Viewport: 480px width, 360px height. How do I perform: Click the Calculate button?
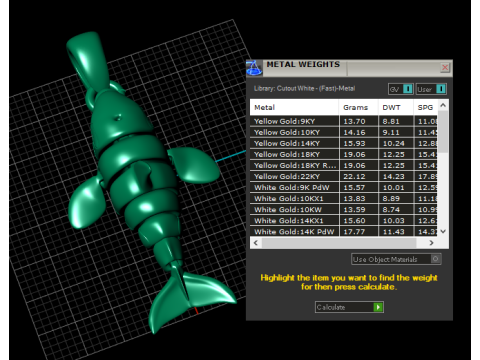coord(349,307)
